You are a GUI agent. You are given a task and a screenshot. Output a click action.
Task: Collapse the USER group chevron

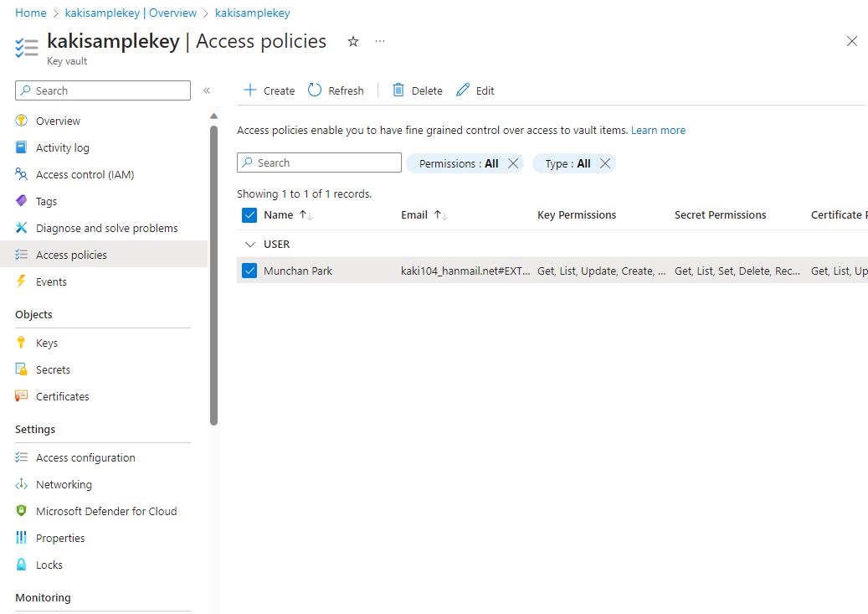point(250,245)
